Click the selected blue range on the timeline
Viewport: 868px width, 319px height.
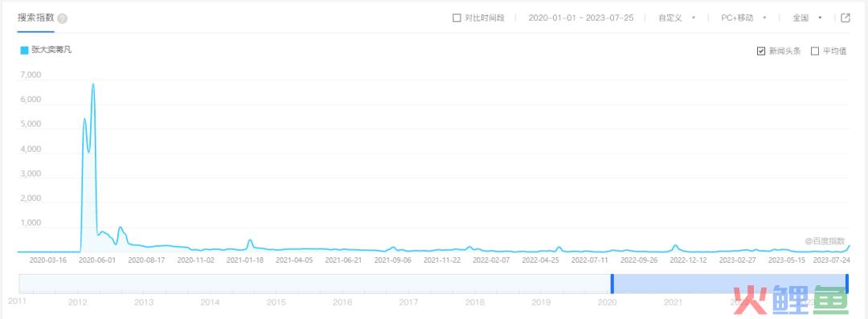point(730,284)
